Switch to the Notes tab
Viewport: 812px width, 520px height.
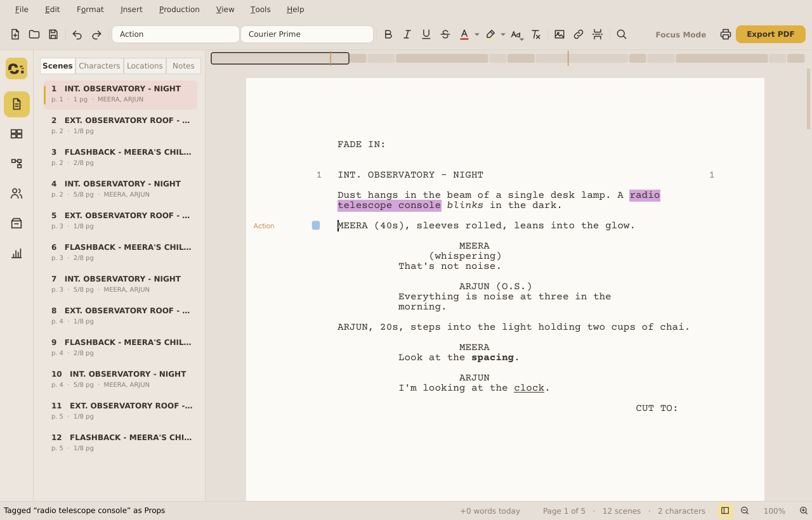183,66
